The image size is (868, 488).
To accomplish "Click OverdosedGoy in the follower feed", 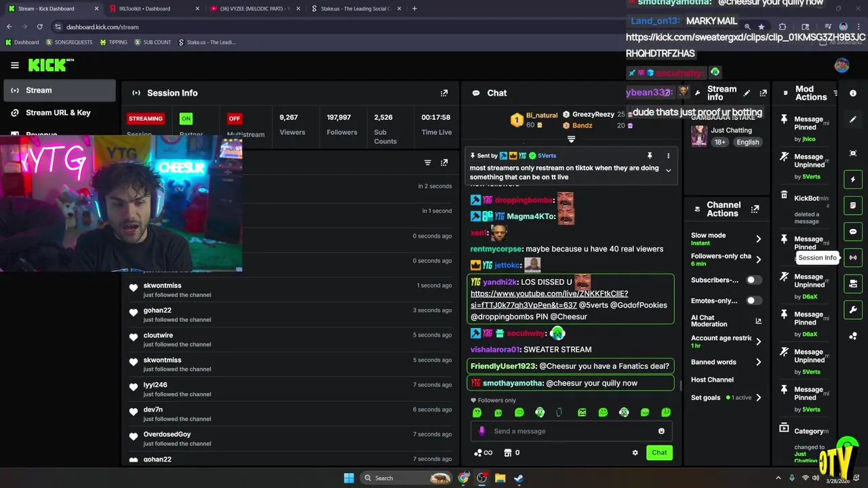I will point(167,434).
